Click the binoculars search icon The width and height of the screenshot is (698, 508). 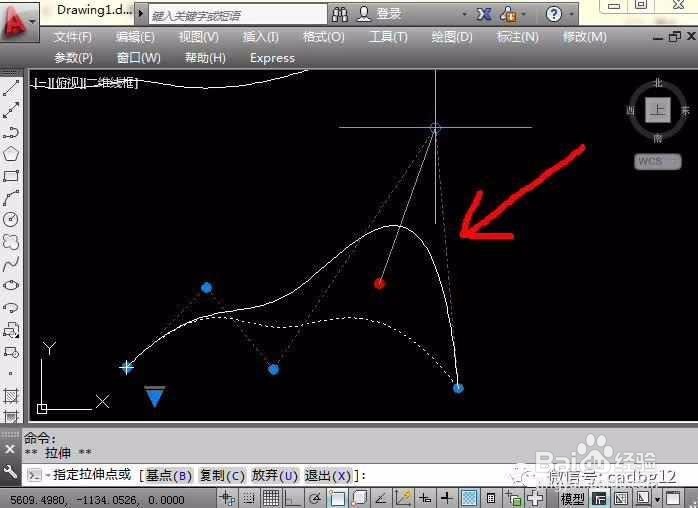click(x=340, y=15)
